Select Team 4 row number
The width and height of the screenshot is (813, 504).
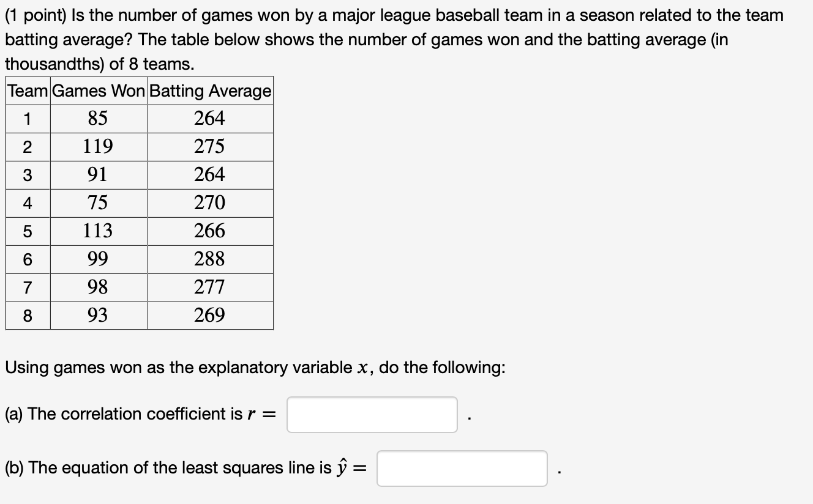point(26,202)
